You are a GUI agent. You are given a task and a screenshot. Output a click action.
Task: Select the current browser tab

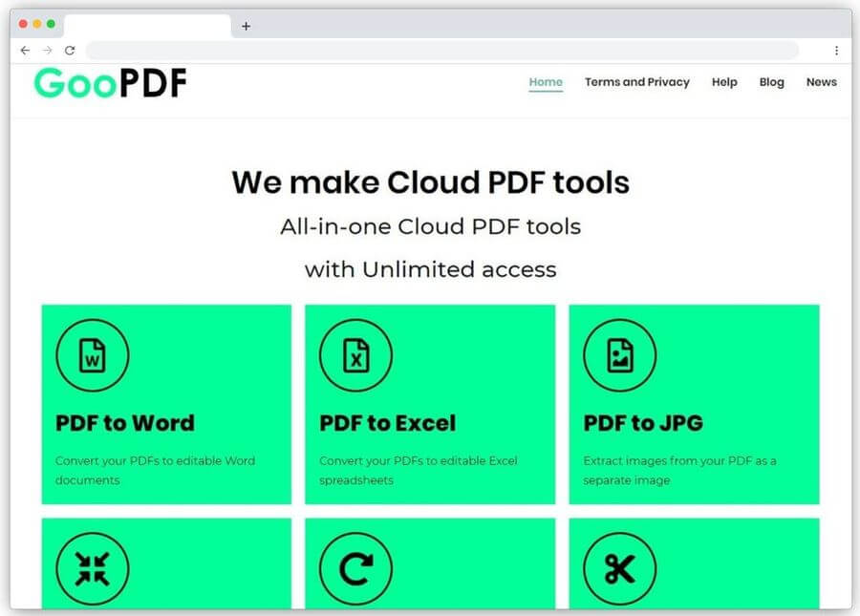click(x=148, y=26)
